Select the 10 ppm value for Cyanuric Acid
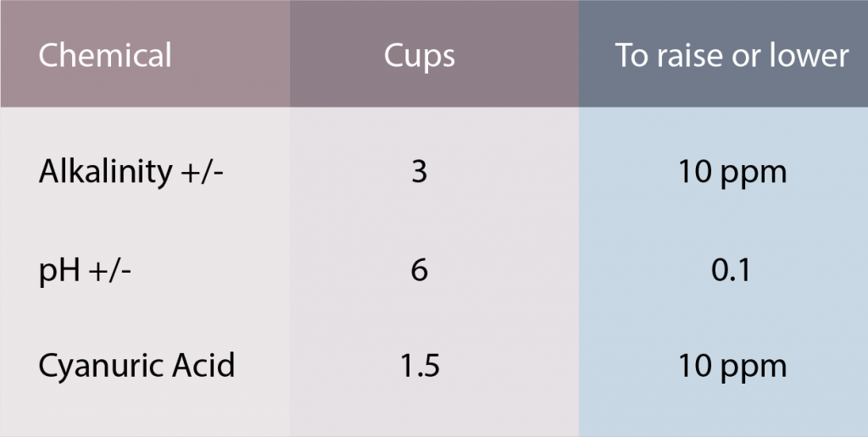This screenshot has height=437, width=868. coord(732,367)
